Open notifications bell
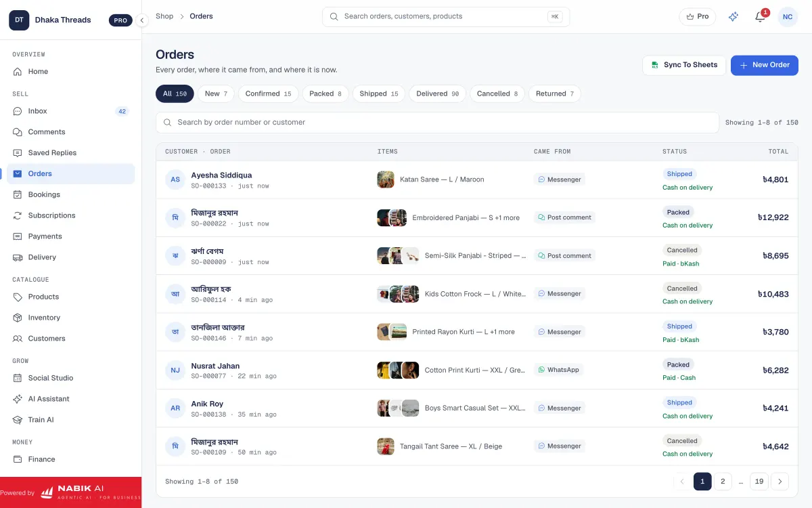Screen dimensions: 812x508 click(x=760, y=17)
